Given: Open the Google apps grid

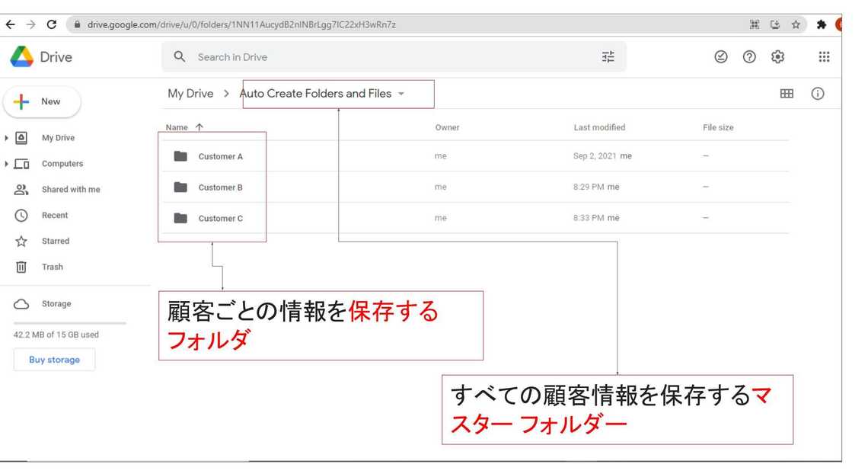Looking at the screenshot, I should point(824,57).
